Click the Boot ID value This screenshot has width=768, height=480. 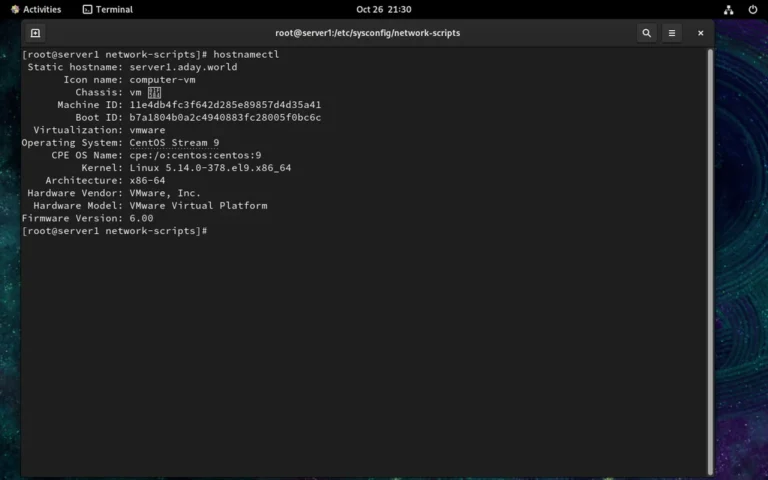click(225, 117)
